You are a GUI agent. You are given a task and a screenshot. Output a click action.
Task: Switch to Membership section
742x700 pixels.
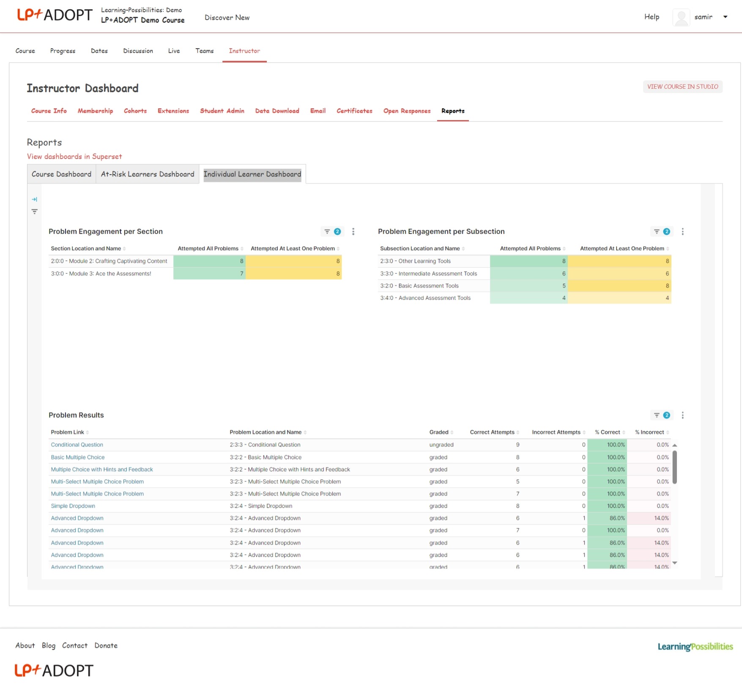pyautogui.click(x=96, y=111)
